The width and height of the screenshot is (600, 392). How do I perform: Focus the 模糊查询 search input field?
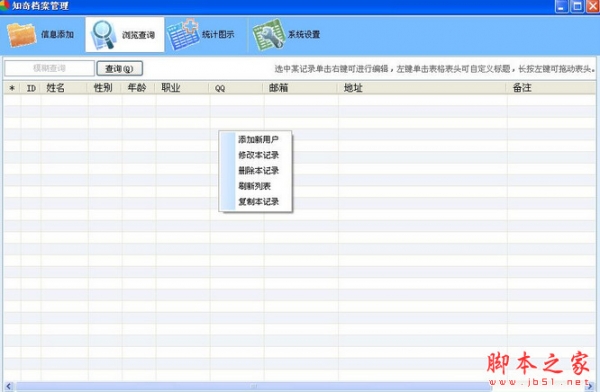point(49,68)
